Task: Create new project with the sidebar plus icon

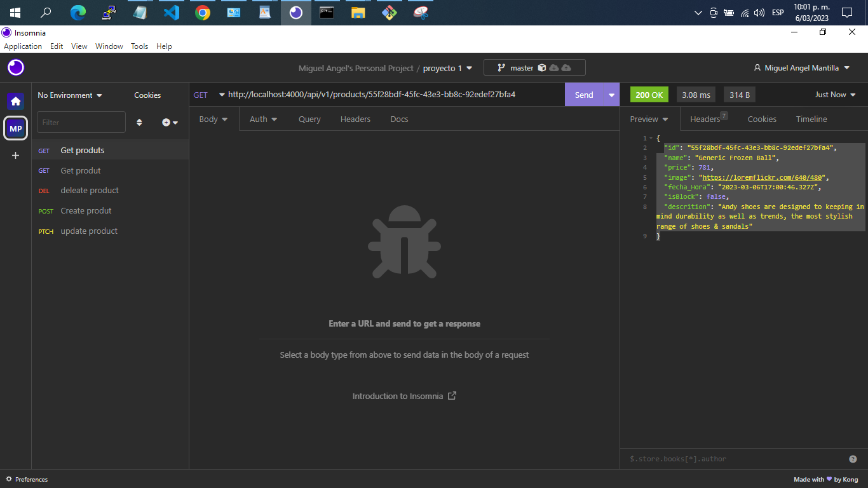Action: coord(15,155)
